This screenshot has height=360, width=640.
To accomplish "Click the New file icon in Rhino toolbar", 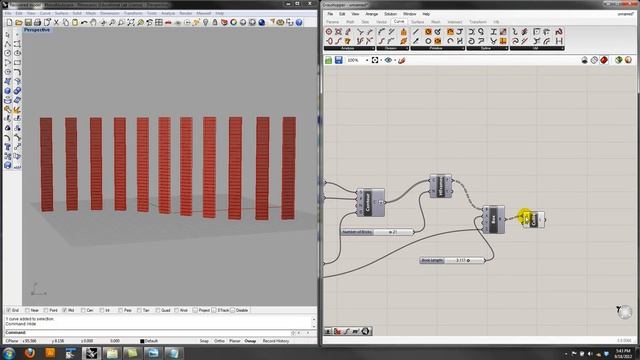I will 9,22.
